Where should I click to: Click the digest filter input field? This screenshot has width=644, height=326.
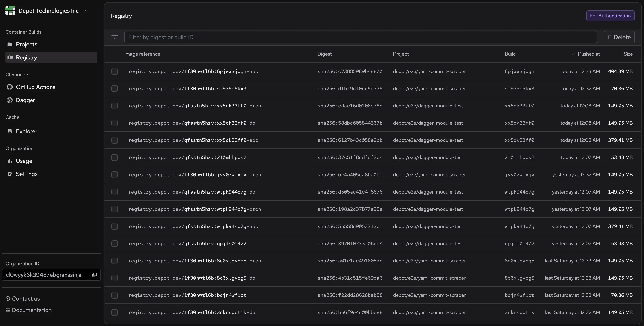pos(225,37)
